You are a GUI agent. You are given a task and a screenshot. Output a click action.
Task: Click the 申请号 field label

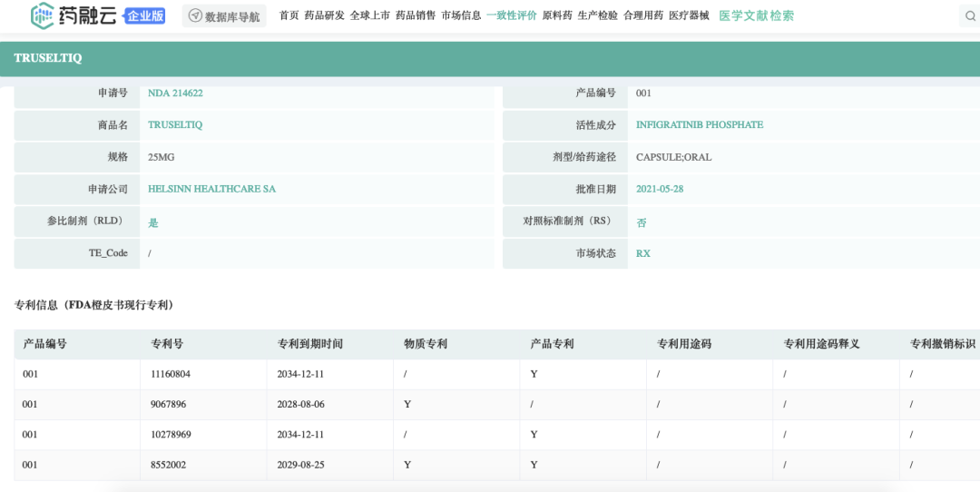coord(113,93)
